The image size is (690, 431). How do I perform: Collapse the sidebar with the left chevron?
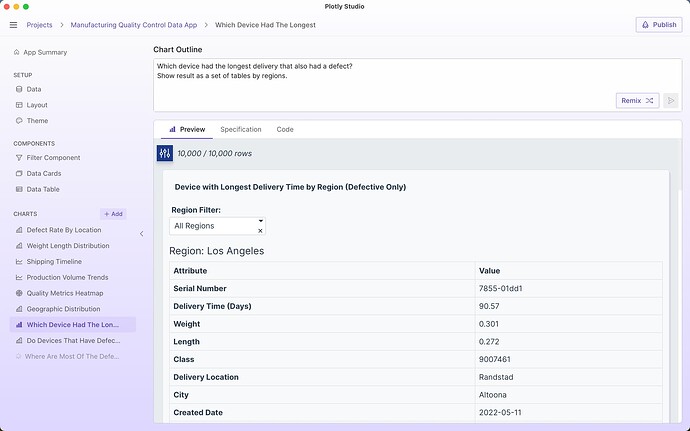[x=142, y=234]
